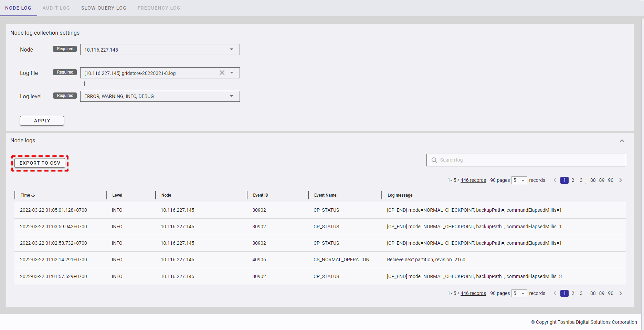Open the Log level dropdown
This screenshot has width=644, height=330.
(x=160, y=96)
